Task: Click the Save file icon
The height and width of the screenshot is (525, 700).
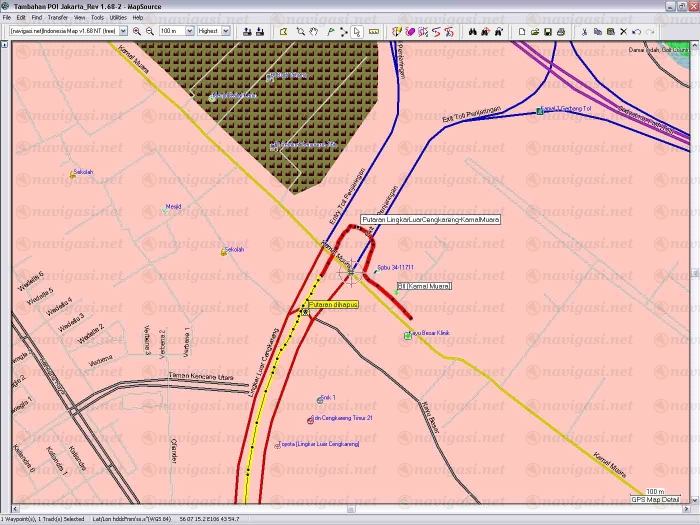Action: pos(548,31)
